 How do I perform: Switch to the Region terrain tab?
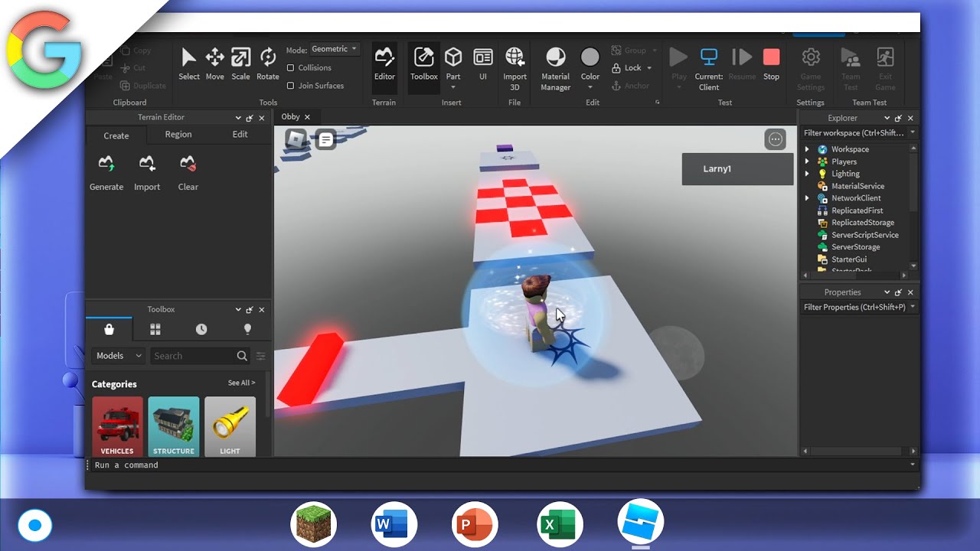pos(178,134)
